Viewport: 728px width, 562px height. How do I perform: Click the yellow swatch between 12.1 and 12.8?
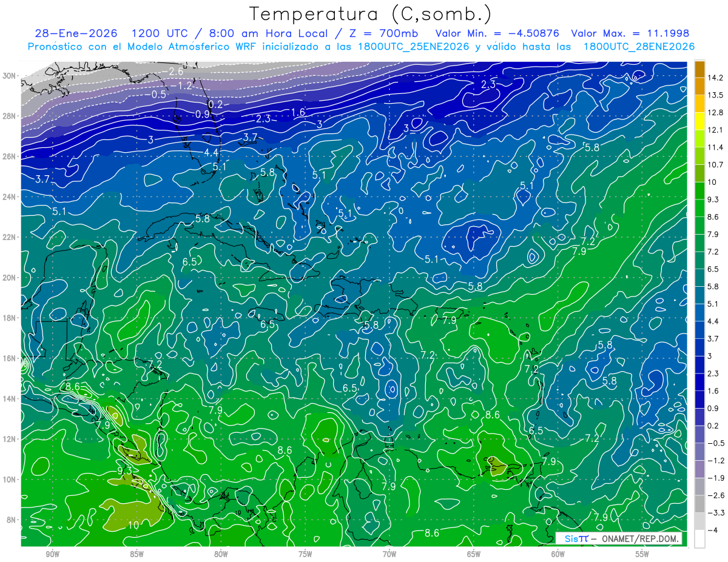pyautogui.click(x=699, y=122)
